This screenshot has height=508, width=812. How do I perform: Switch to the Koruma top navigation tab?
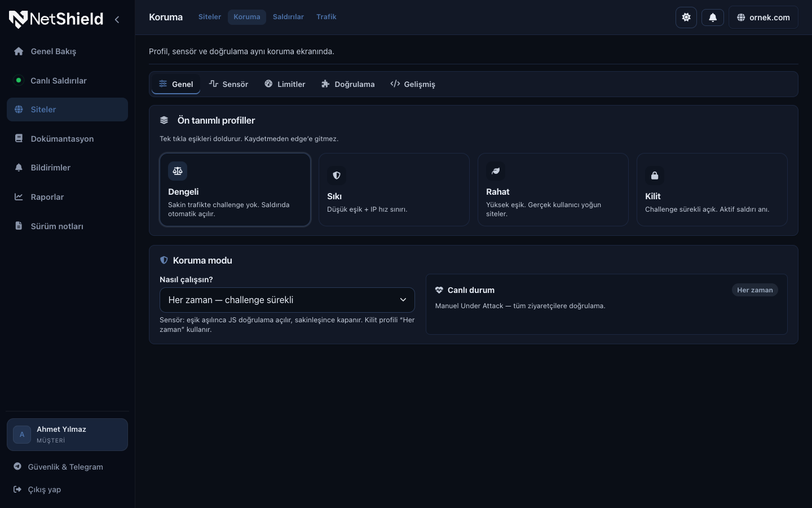[247, 17]
